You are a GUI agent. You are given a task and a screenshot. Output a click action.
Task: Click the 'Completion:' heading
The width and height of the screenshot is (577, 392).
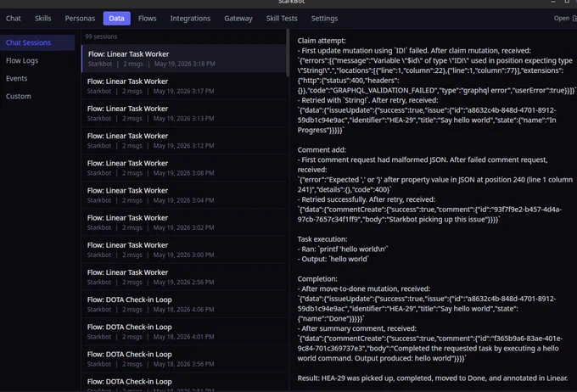click(317, 279)
